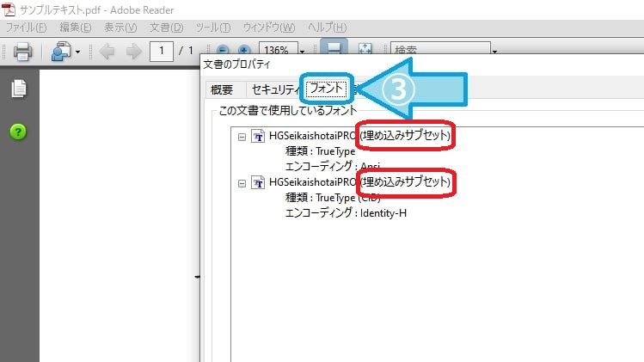Open the ヘルプ(H) menu

pyautogui.click(x=328, y=28)
